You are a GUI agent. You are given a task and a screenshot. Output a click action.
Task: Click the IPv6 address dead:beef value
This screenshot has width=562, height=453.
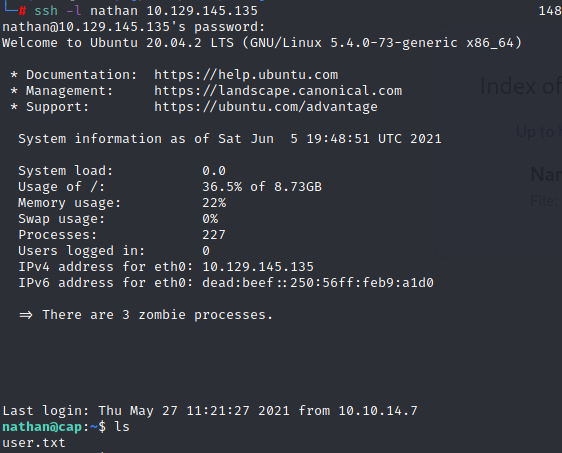[318, 283]
